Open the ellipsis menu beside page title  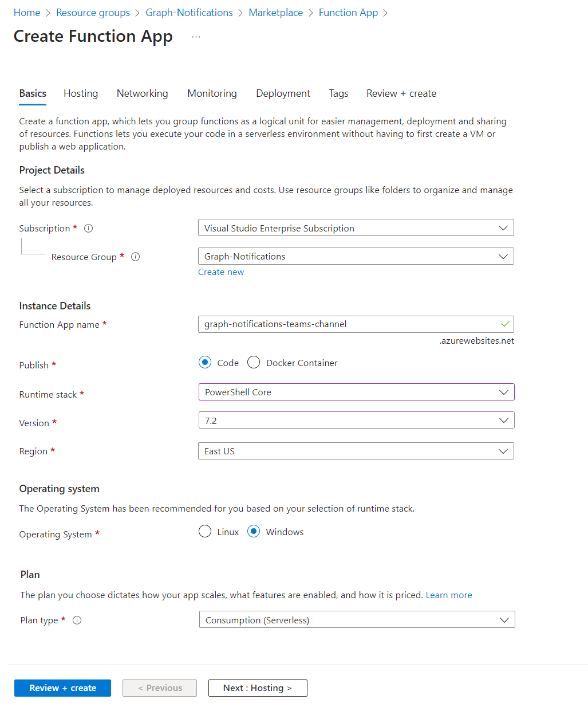196,37
